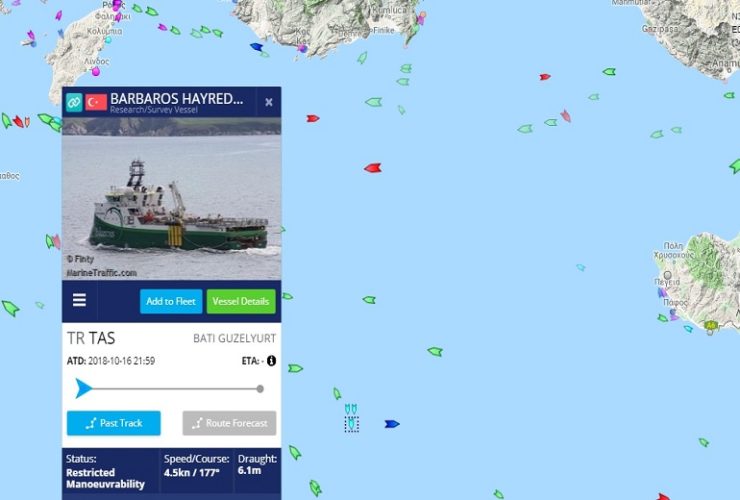
Task: Click the yellow A6 road badge on Cyprus
Action: point(711,325)
